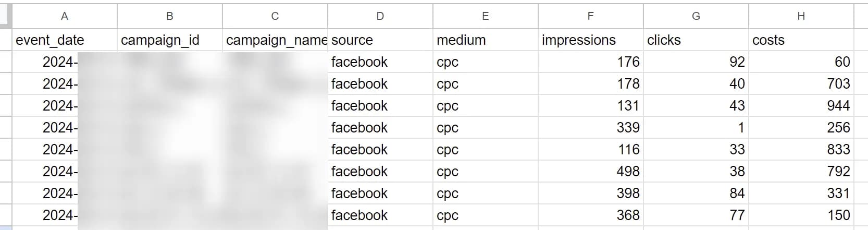
Task: Click the campaign_id header cell
Action: click(170, 40)
